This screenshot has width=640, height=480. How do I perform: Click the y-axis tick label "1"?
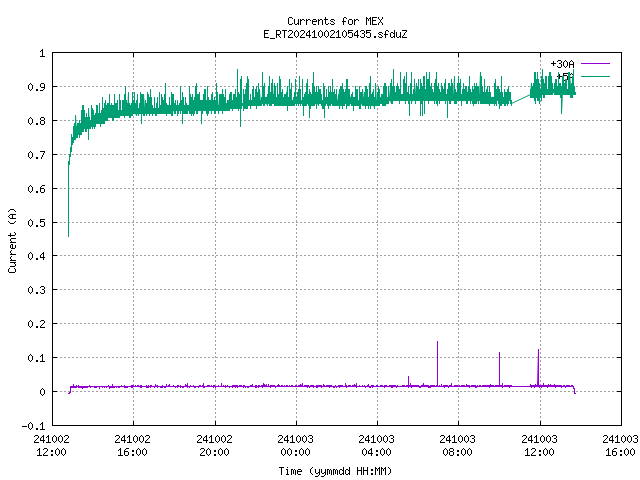click(x=42, y=53)
